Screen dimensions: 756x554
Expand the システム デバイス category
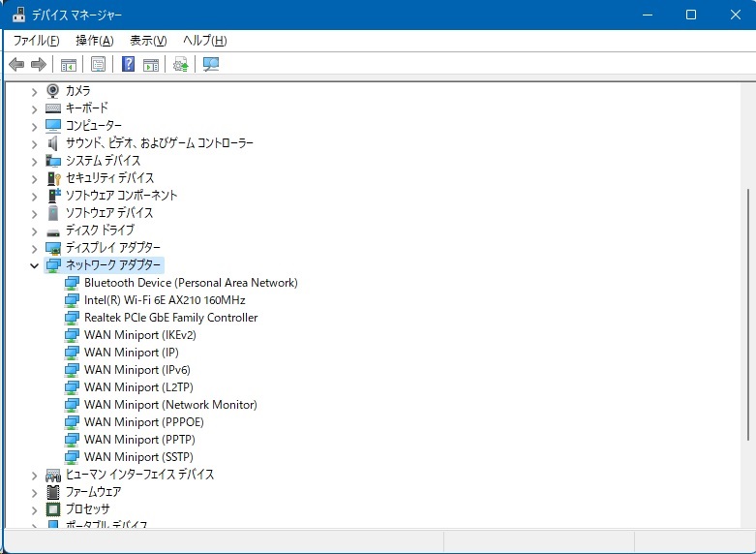tap(34, 162)
